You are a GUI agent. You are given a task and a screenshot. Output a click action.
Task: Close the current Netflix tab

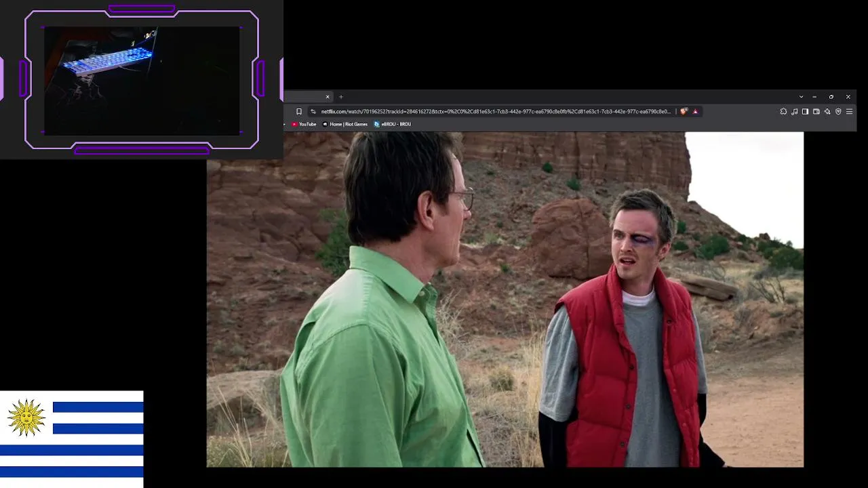pyautogui.click(x=328, y=97)
